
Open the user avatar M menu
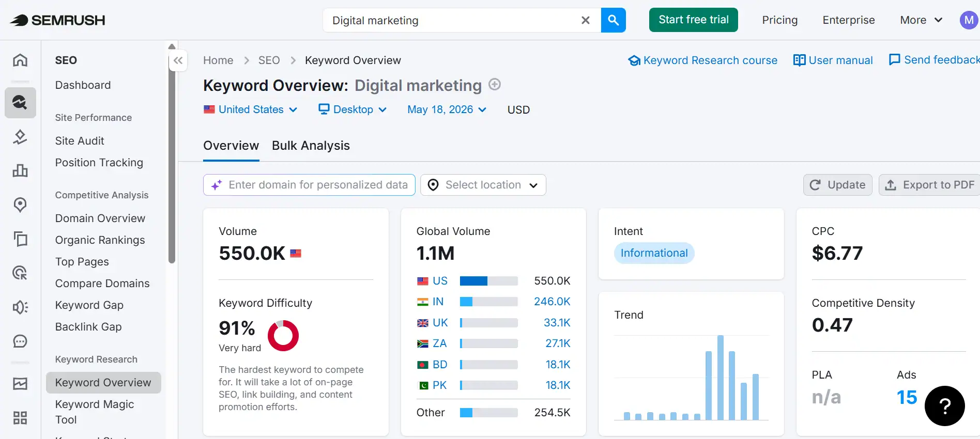click(x=969, y=20)
